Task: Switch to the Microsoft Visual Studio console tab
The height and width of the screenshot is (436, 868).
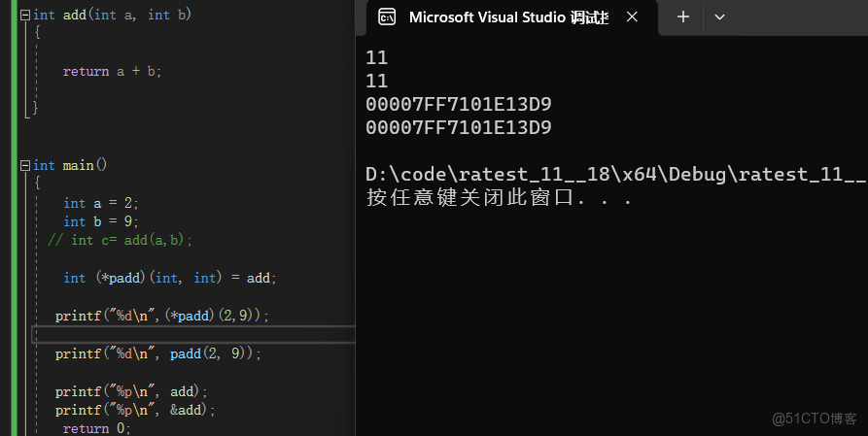Action: [505, 17]
